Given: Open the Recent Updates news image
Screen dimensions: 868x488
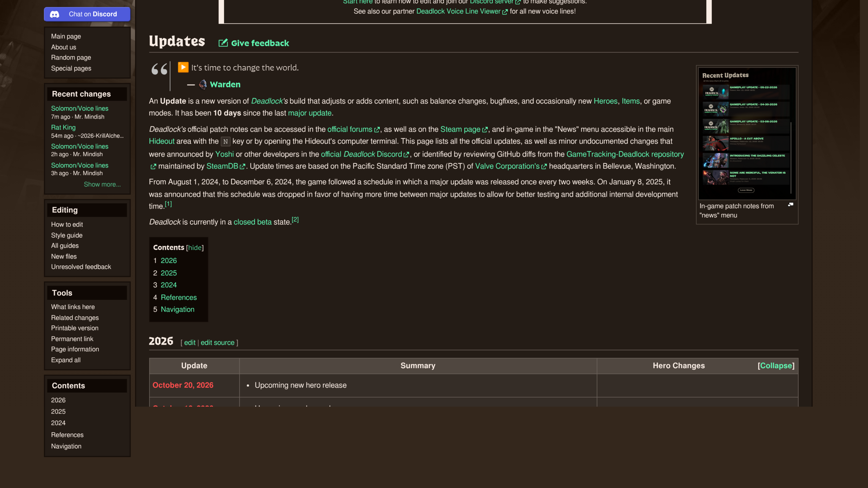Looking at the screenshot, I should 747,134.
